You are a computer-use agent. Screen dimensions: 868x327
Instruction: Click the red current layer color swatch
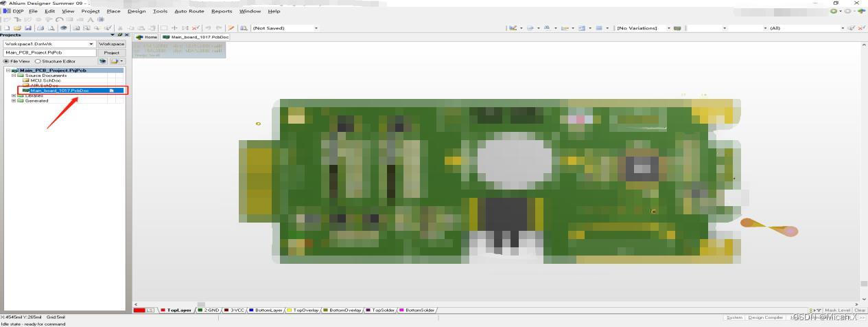coord(139,311)
